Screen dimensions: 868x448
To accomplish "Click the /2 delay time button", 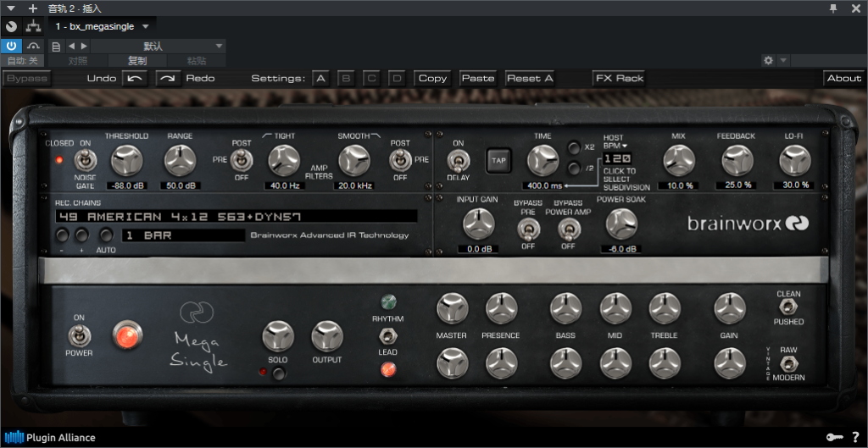I will click(x=574, y=168).
